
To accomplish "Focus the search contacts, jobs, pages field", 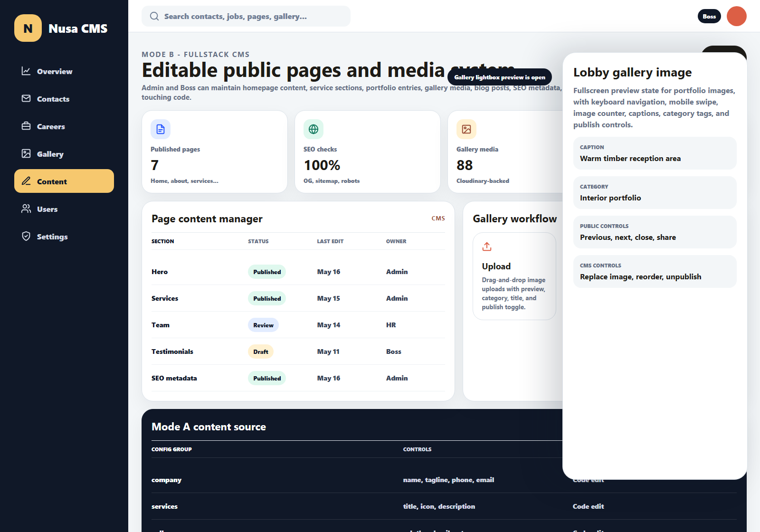I will [246, 16].
